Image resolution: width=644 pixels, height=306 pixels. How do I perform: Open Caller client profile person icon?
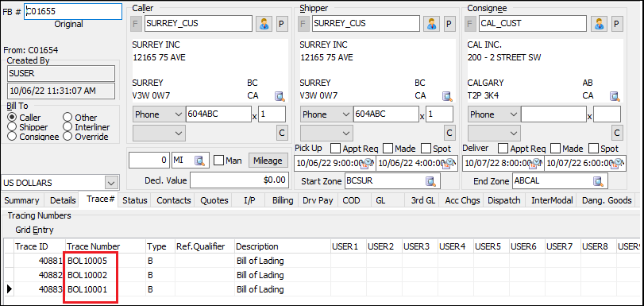(x=264, y=24)
